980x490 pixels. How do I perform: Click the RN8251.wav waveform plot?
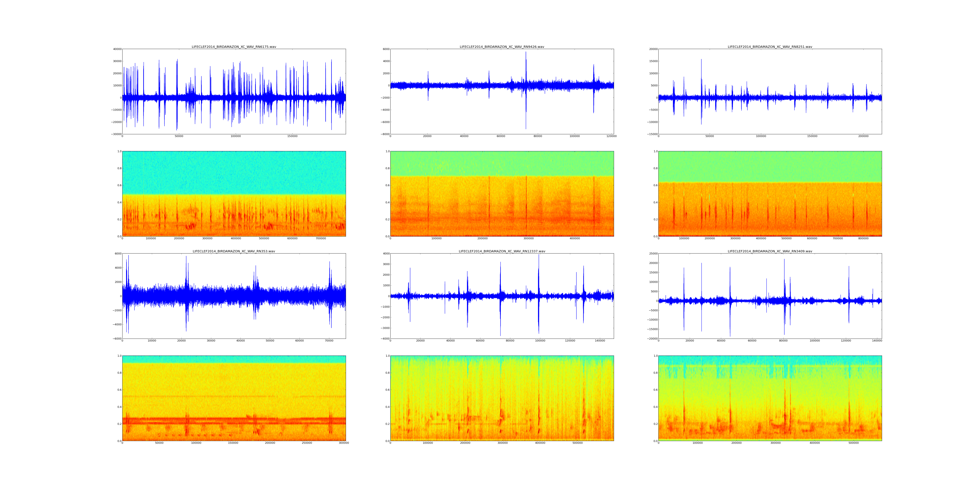[x=770, y=91]
